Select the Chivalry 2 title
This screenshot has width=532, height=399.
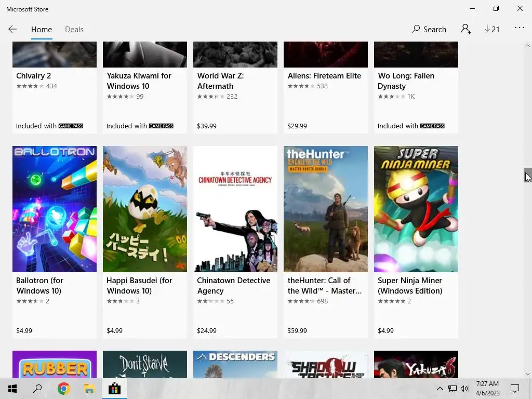(x=34, y=76)
